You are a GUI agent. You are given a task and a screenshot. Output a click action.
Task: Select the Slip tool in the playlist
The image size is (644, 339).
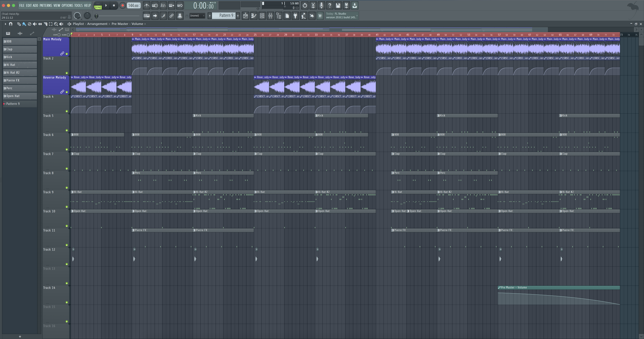(x=40, y=24)
